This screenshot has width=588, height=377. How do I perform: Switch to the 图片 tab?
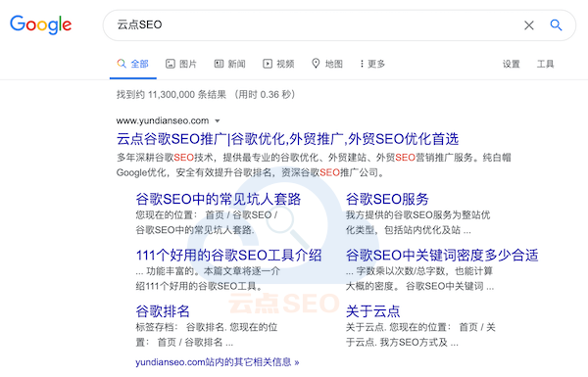[x=181, y=64]
